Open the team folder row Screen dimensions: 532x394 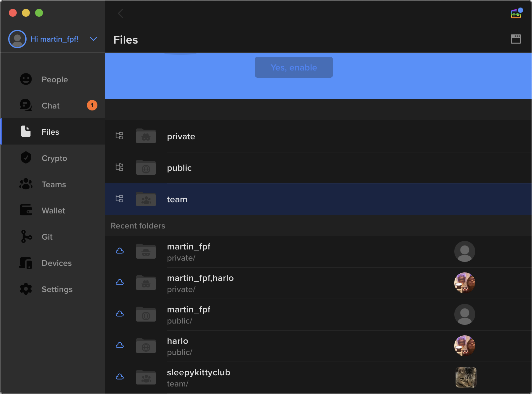click(318, 199)
